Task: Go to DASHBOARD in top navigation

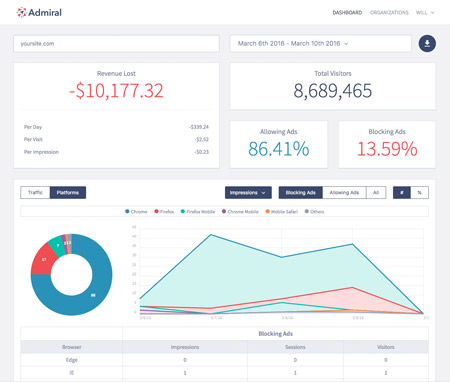Action: 347,13
